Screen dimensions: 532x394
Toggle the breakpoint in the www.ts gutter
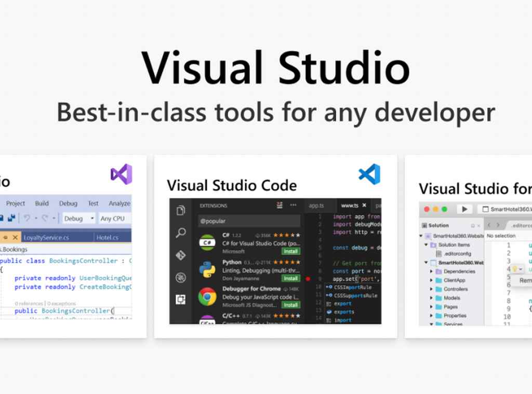click(x=308, y=279)
